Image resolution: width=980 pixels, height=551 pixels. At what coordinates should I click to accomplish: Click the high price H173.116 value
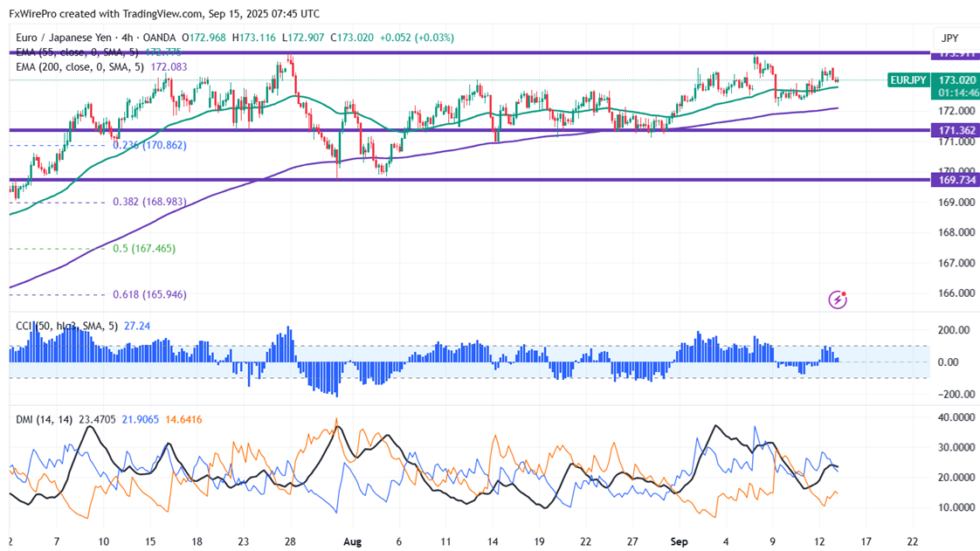pos(254,38)
